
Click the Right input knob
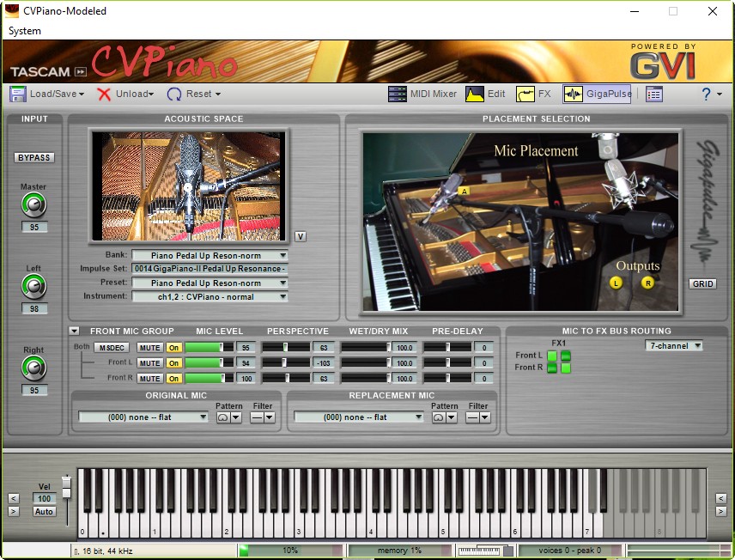click(33, 368)
